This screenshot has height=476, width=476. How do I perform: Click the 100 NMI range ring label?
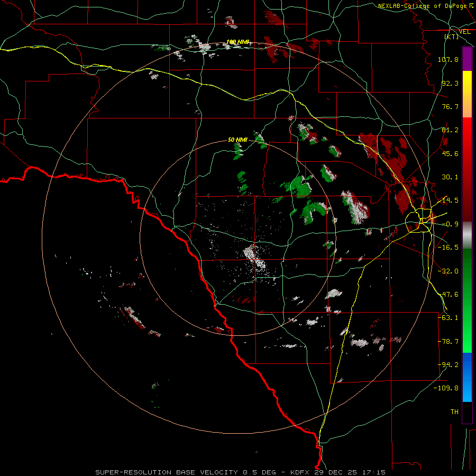click(237, 42)
